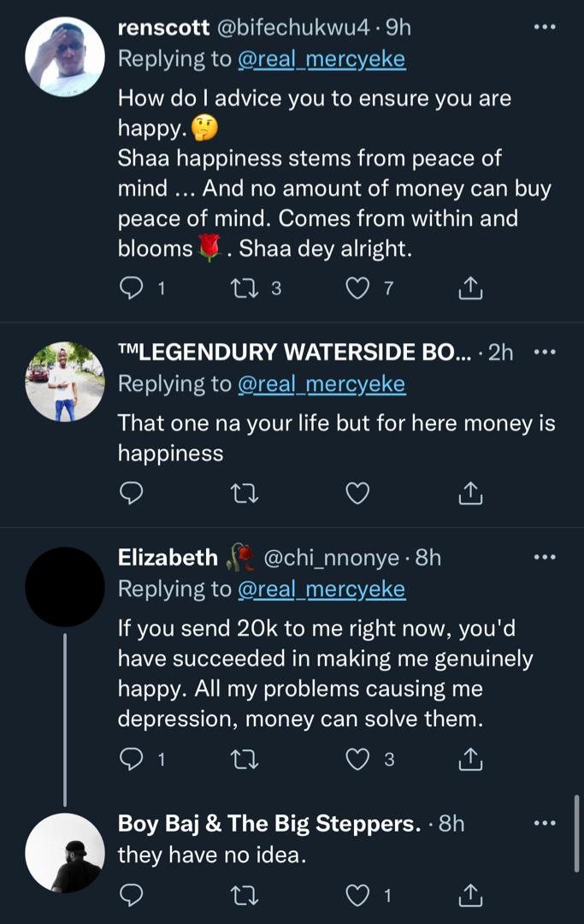Image resolution: width=584 pixels, height=924 pixels.
Task: View renscott's profile picture
Action: [65, 56]
